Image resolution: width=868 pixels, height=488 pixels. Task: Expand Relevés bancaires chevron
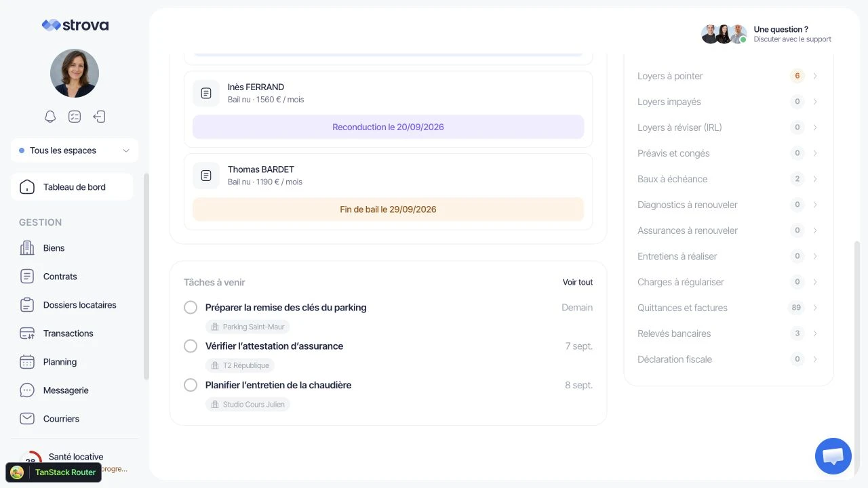(x=815, y=333)
